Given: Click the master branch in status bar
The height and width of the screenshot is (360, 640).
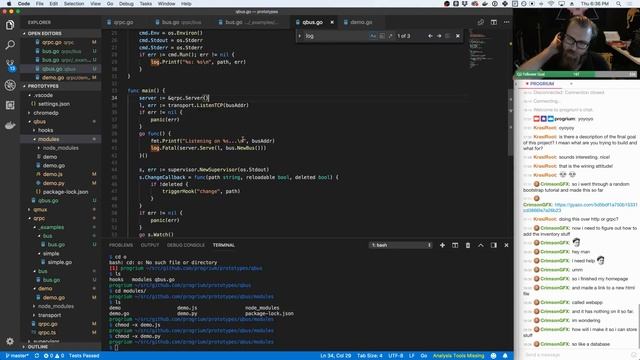Looking at the screenshot, I should (17, 356).
